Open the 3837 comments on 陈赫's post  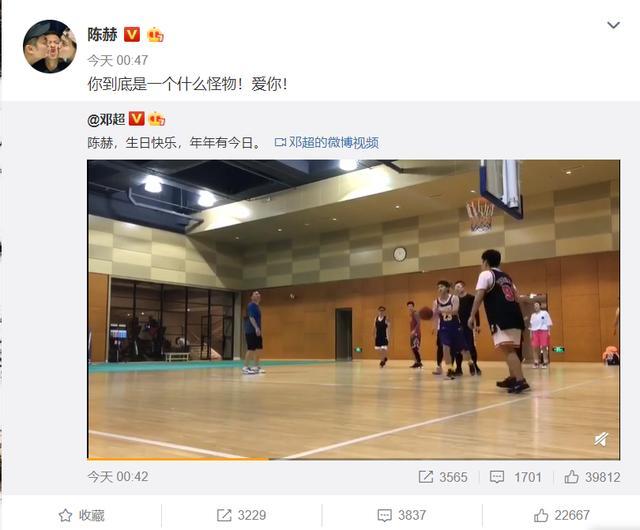click(402, 515)
